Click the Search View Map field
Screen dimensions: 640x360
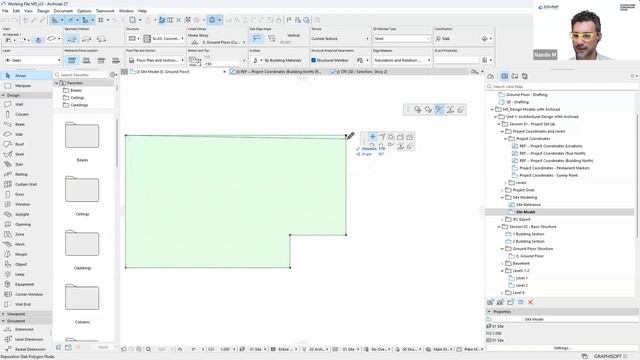pyautogui.click(x=562, y=87)
